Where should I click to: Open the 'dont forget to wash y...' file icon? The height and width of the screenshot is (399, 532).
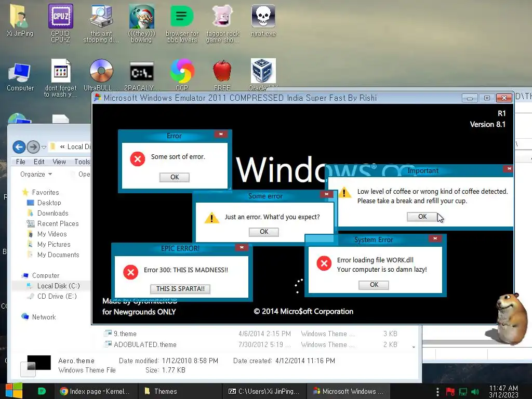coord(60,77)
